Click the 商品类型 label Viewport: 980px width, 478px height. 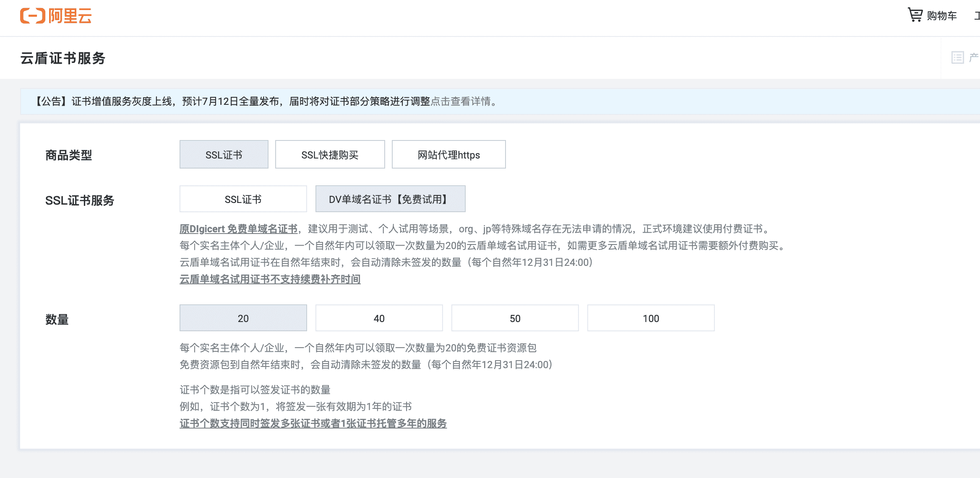pyautogui.click(x=69, y=155)
